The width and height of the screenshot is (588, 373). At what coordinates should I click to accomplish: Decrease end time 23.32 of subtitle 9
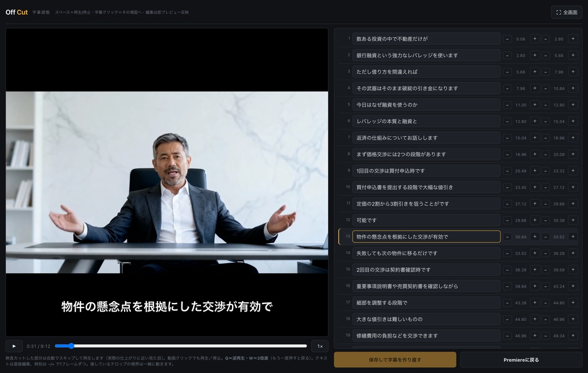point(546,171)
